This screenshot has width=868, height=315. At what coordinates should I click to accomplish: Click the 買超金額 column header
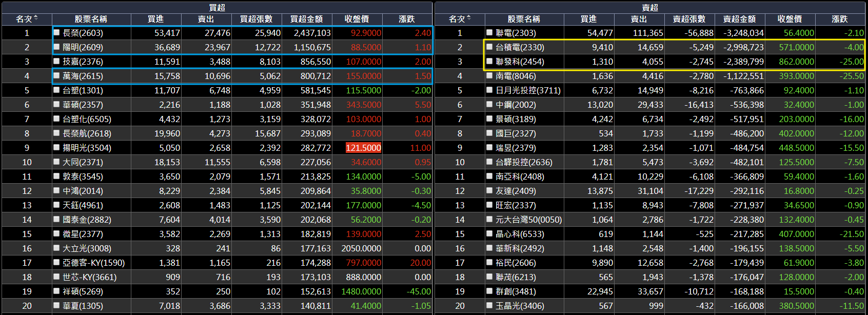coord(307,19)
